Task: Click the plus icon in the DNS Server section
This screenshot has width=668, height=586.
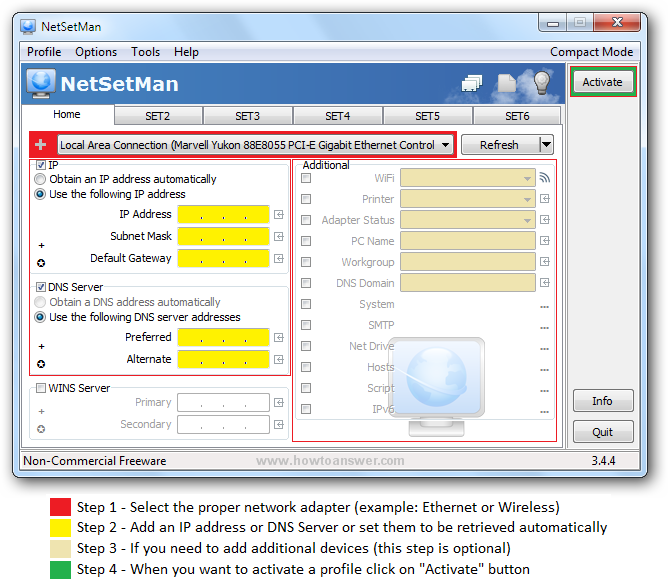Action: point(41,346)
